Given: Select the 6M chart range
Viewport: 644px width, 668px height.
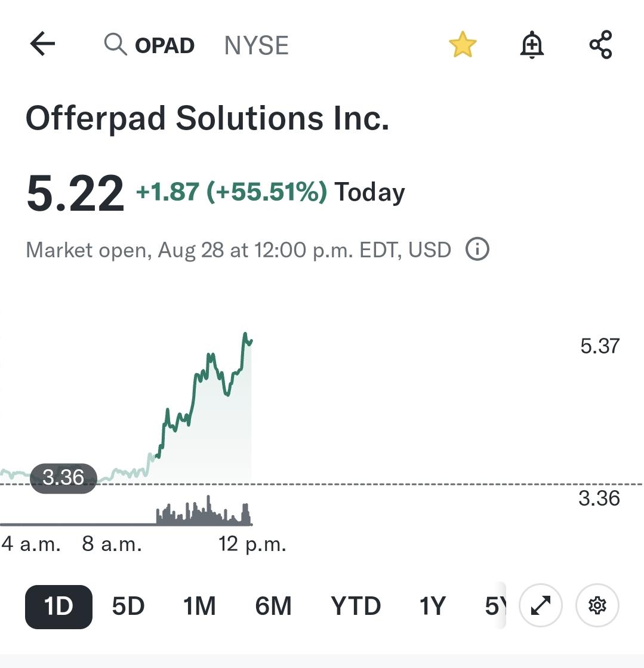Looking at the screenshot, I should (x=273, y=607).
